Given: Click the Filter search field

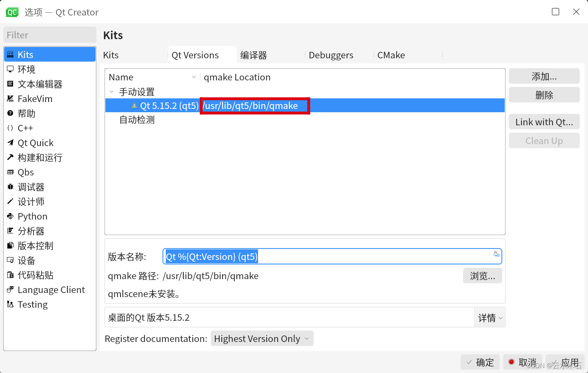Looking at the screenshot, I should point(50,35).
